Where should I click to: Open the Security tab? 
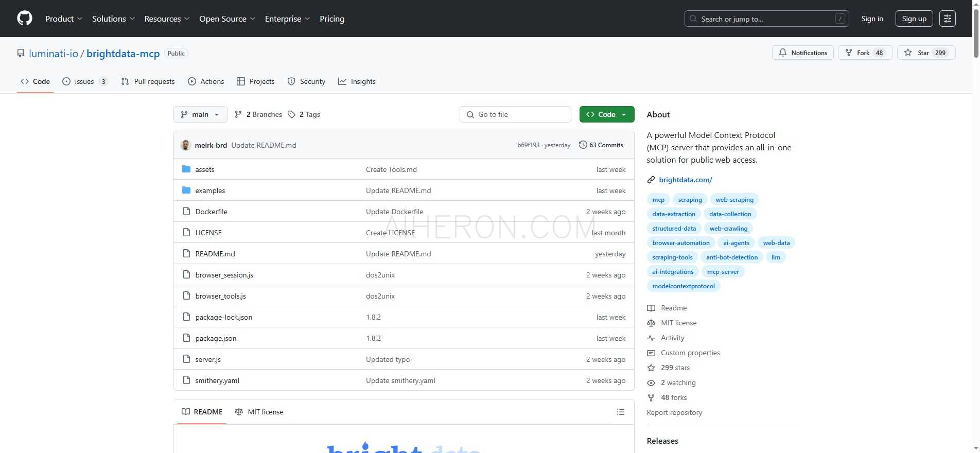(306, 81)
